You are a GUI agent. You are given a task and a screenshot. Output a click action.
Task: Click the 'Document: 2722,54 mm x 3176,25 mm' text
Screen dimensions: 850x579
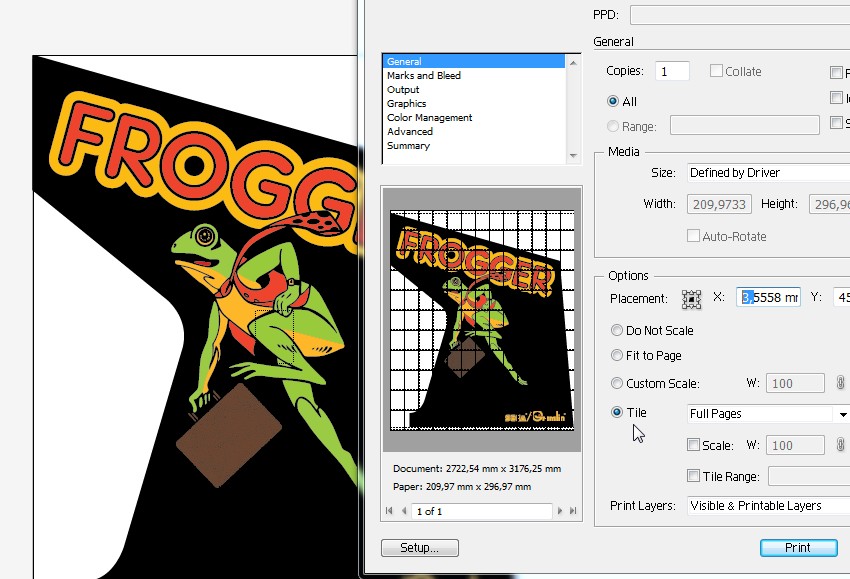pyautogui.click(x=476, y=468)
